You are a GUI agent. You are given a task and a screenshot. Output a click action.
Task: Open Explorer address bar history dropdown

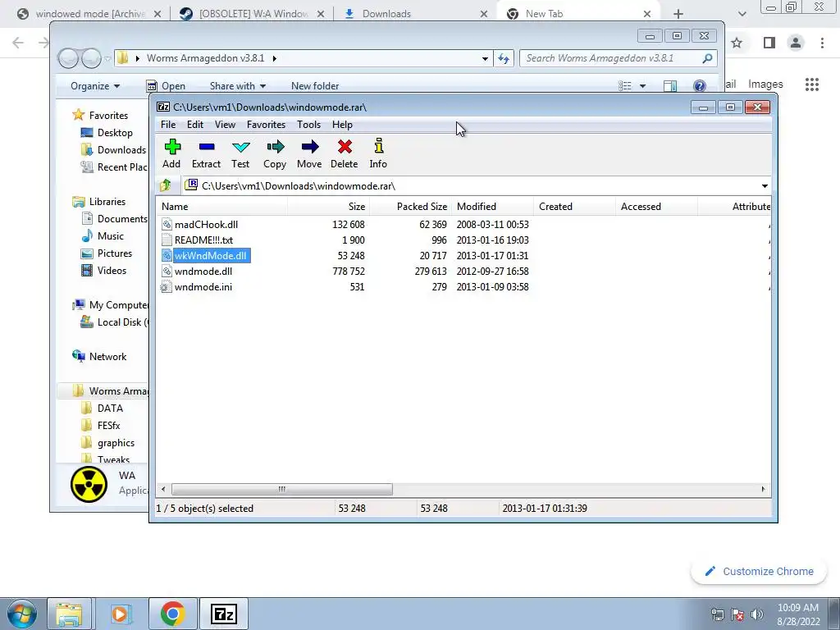click(x=485, y=58)
